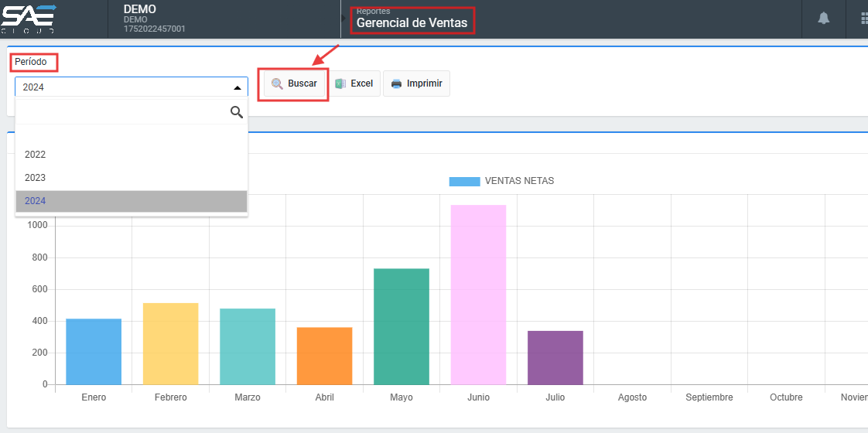Toggle the VENTAS NETAS legend series
The width and height of the screenshot is (868, 433).
(x=501, y=181)
